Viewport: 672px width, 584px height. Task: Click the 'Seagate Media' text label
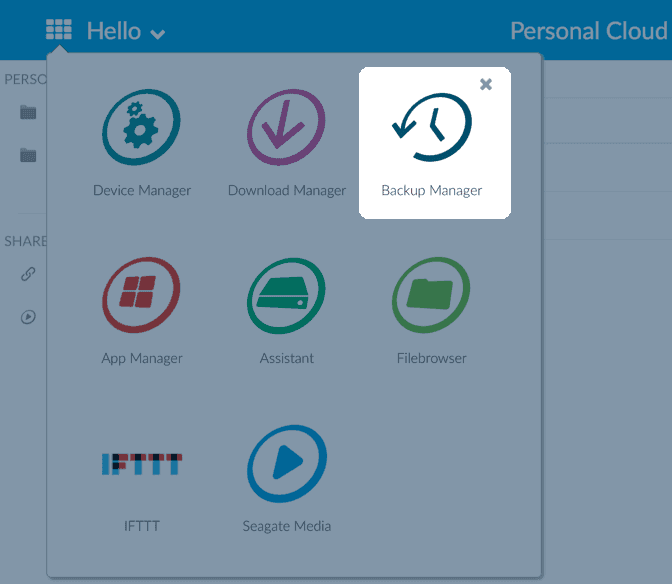click(x=287, y=526)
